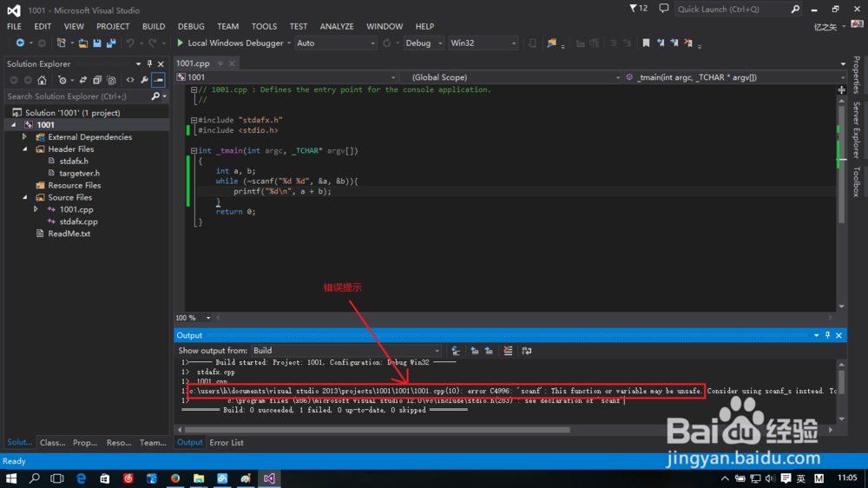Collapse Header Files folder

coord(24,149)
